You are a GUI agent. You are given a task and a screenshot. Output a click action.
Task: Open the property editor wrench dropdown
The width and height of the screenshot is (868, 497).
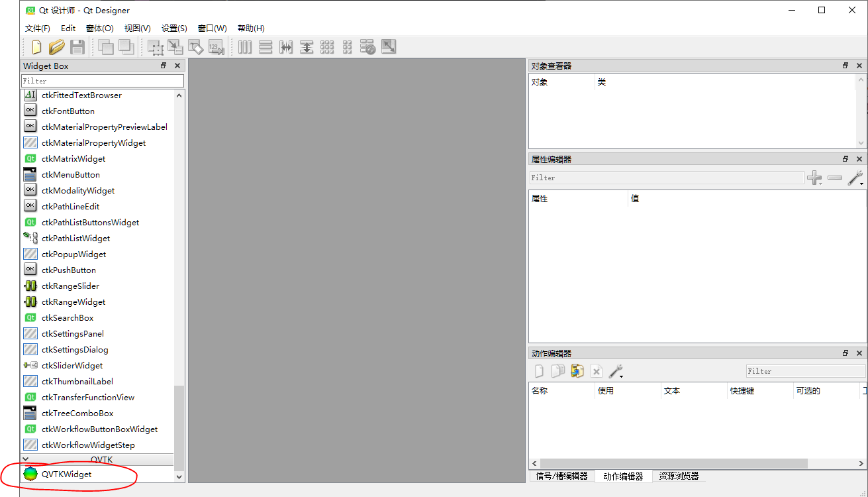[855, 177]
